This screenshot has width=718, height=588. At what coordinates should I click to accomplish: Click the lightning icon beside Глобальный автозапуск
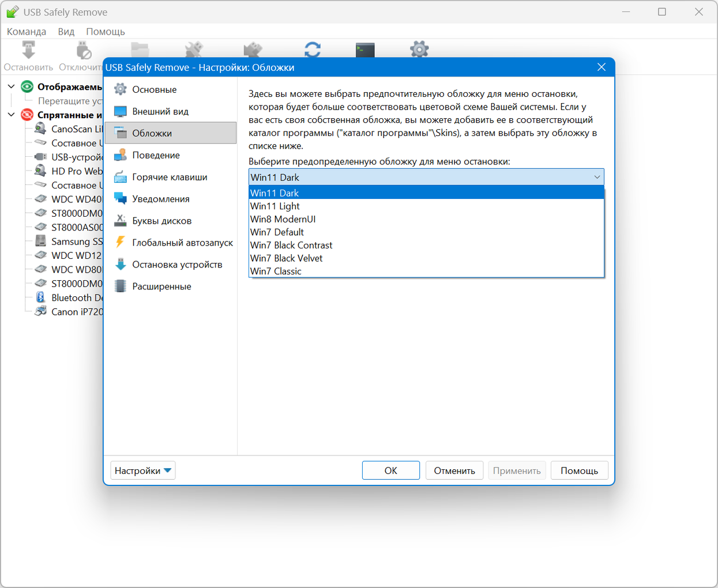click(x=121, y=243)
